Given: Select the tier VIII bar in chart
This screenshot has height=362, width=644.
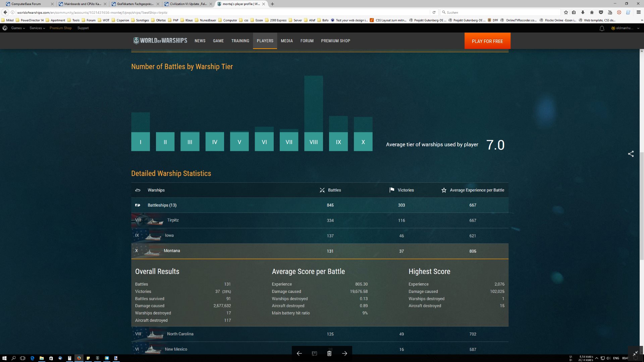Looking at the screenshot, I should point(314,113).
